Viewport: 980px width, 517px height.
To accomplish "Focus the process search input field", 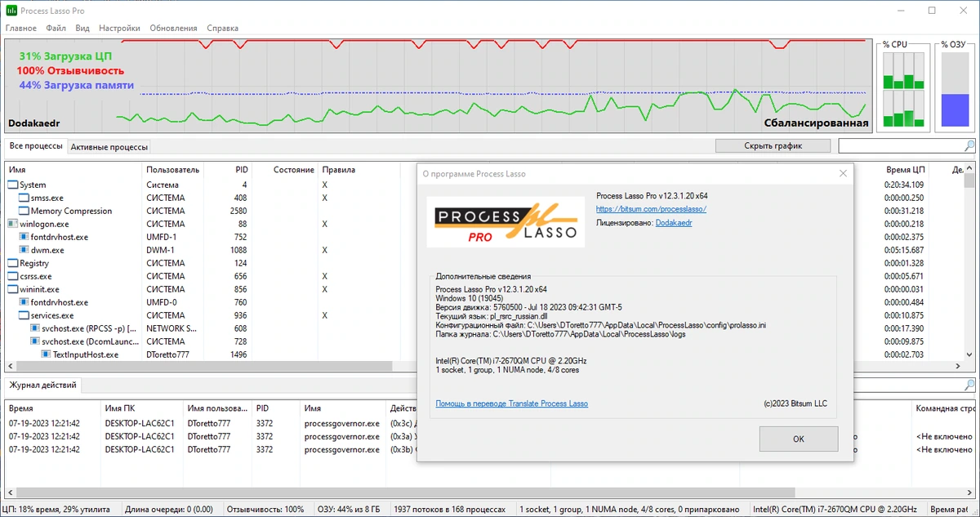I will click(901, 146).
